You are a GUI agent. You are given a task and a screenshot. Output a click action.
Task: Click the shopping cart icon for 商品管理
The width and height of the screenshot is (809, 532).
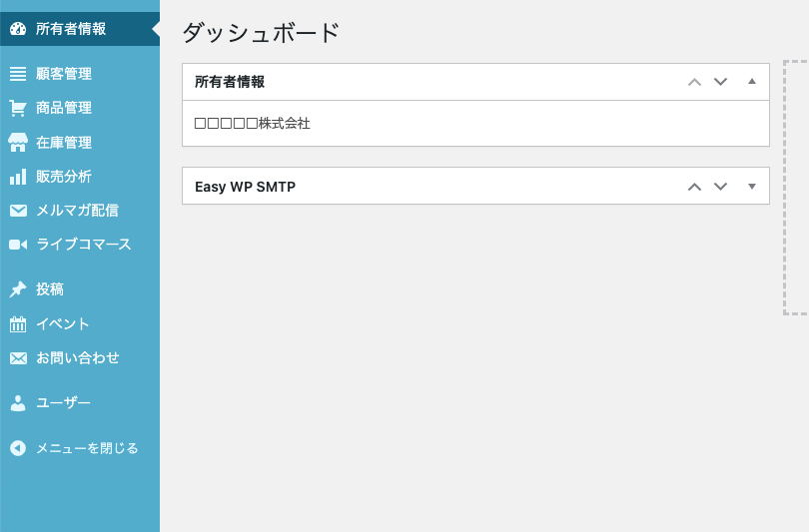point(18,108)
